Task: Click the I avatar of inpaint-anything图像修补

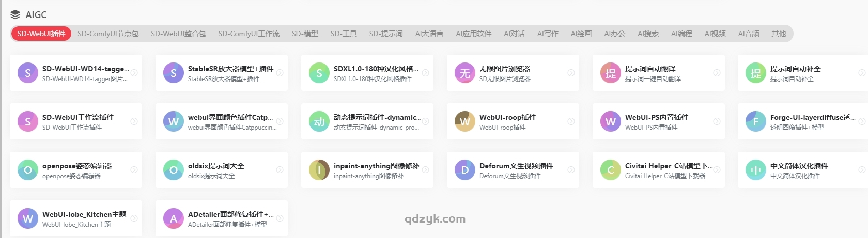Action: [x=319, y=170]
